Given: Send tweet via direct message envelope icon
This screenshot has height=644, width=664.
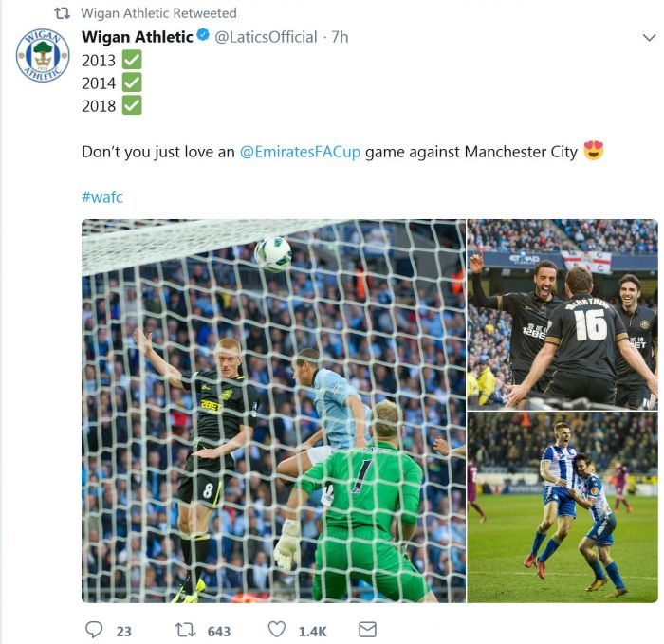Looking at the screenshot, I should click(x=367, y=629).
